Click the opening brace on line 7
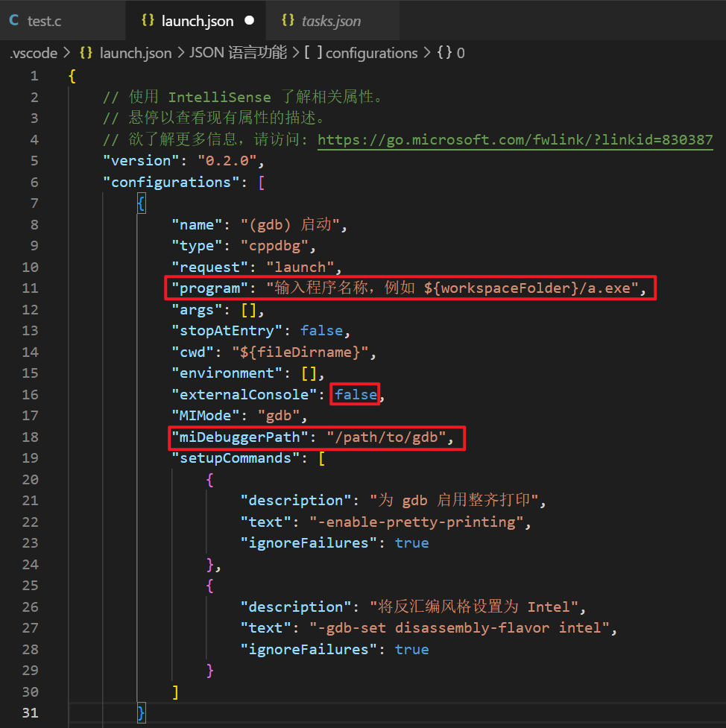Screen dimensions: 726x728 [x=141, y=204]
